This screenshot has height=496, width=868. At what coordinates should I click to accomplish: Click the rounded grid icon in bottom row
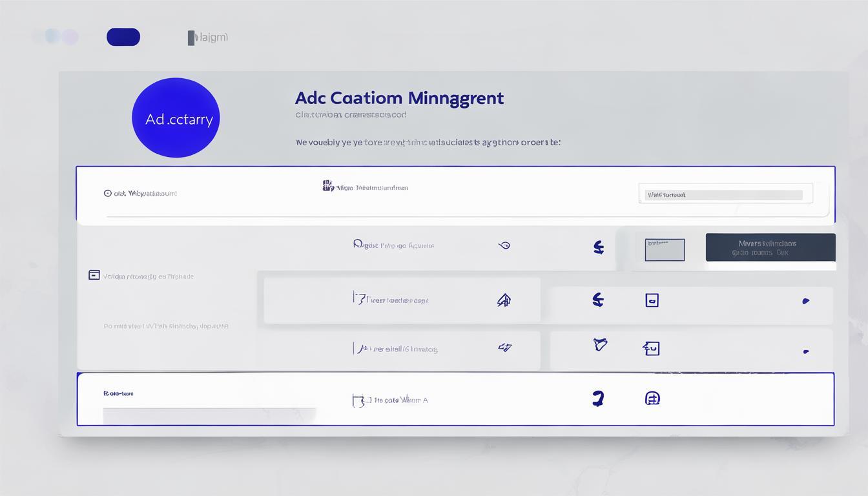652,398
